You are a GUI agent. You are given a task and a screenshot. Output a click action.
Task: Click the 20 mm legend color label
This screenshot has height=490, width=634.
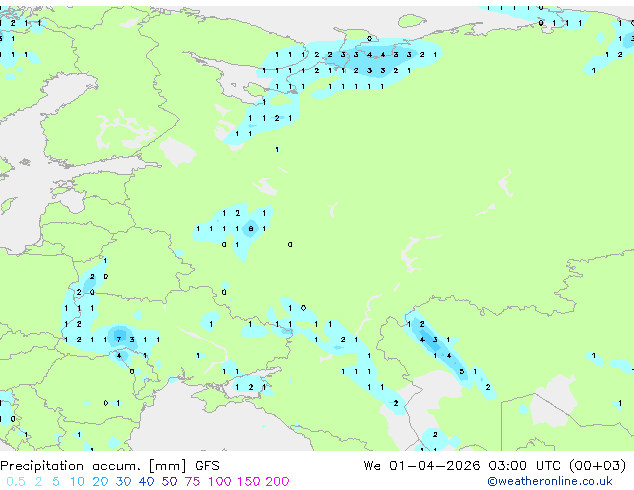click(100, 482)
